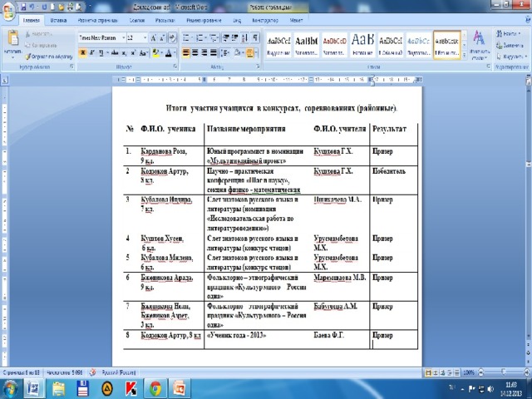
Task: Click the Clear Formatting eraser icon
Action: coord(172,37)
